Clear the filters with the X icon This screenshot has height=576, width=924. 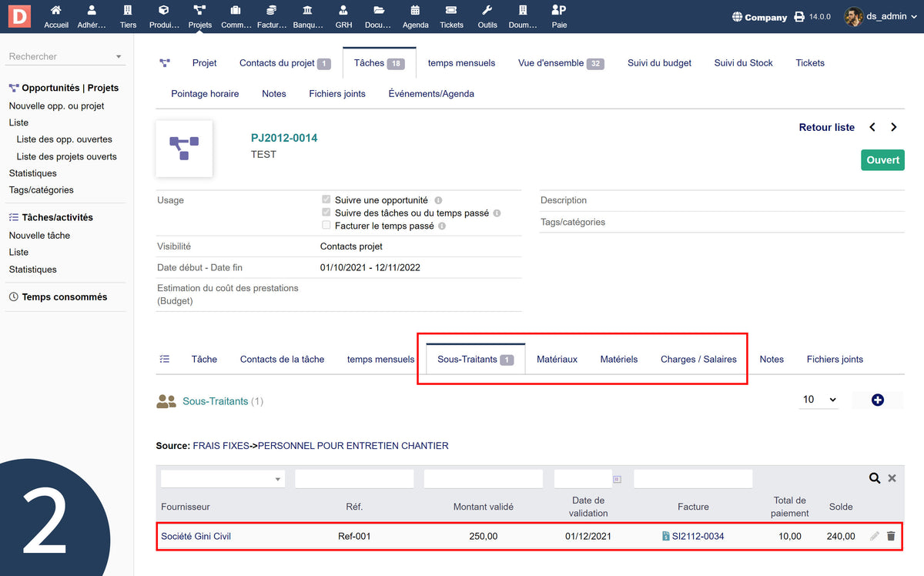click(892, 477)
